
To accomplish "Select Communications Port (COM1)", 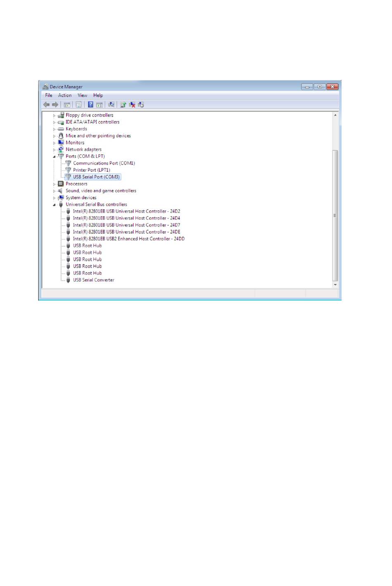I will [104, 163].
